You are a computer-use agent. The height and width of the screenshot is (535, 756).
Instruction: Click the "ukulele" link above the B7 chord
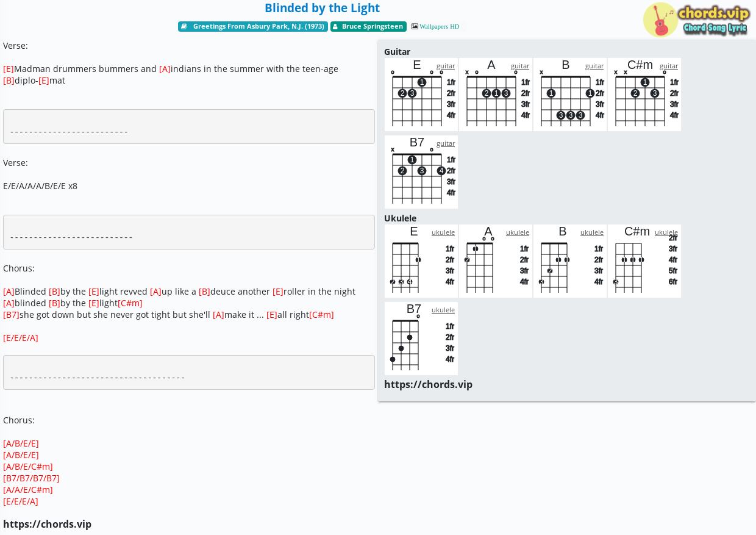point(443,310)
